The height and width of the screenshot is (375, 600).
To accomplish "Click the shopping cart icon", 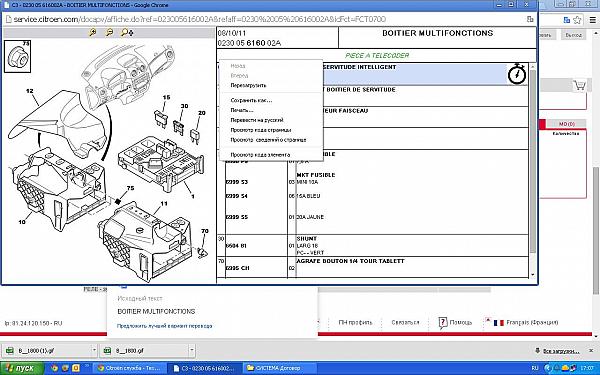I will pos(580,86).
